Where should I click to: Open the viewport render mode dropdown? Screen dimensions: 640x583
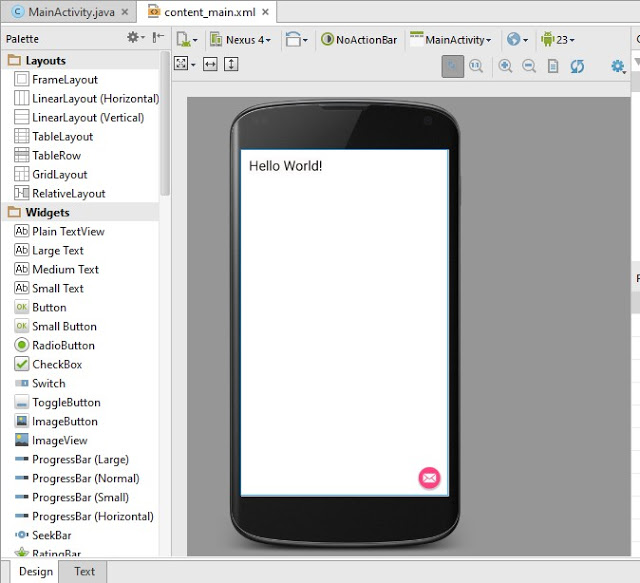(x=184, y=64)
